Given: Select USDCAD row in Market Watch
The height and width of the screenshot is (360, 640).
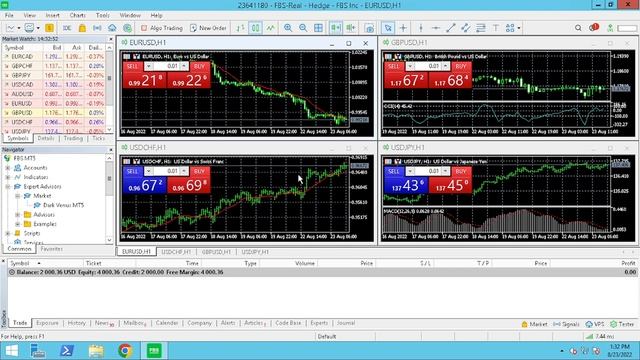Looking at the screenshot, I should [x=53, y=84].
